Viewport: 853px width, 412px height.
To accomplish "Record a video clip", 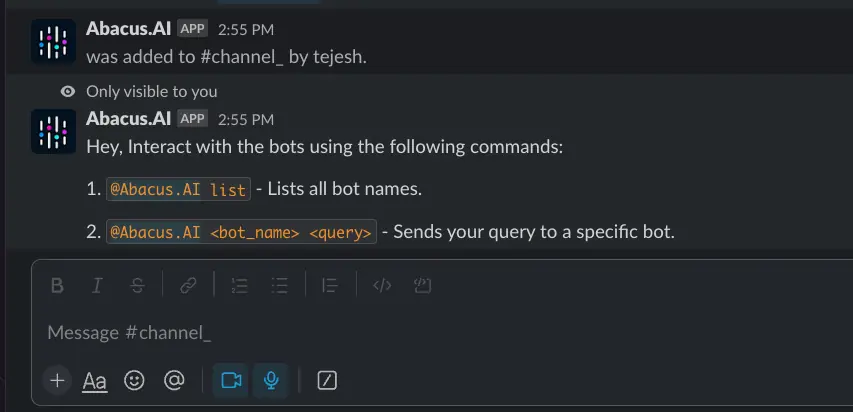I will [x=232, y=380].
